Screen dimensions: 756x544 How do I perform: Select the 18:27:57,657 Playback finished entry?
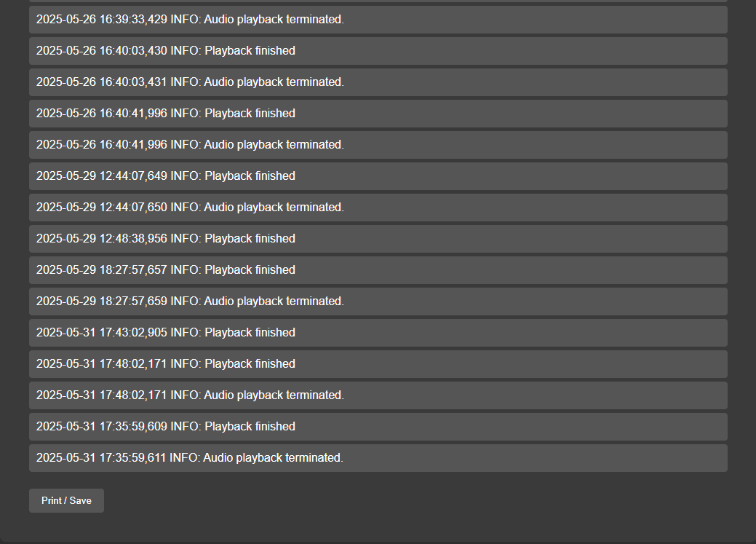coord(378,270)
